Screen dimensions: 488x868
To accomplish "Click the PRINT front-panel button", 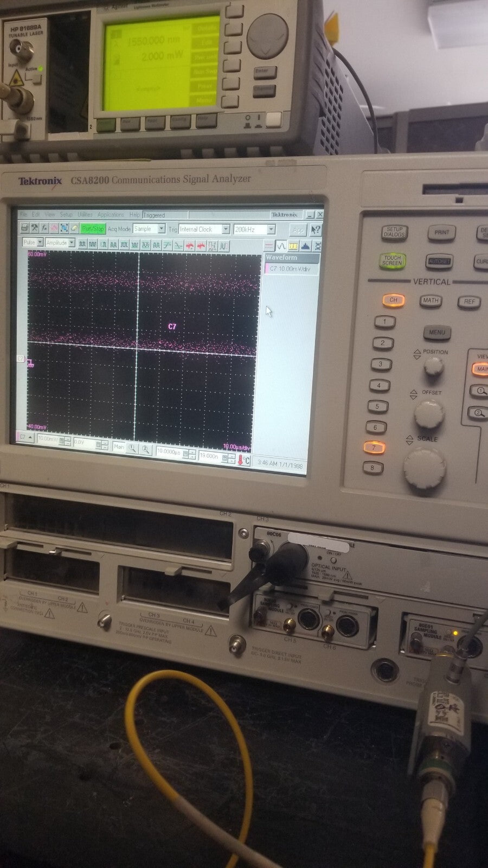I will coord(442,232).
